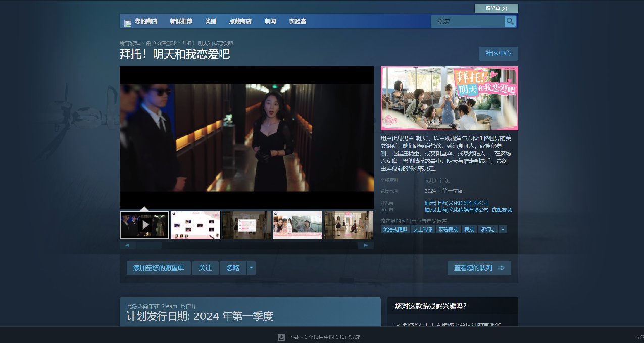Open the 实验室 tab
Screen dimensions: 644x343
pos(298,21)
